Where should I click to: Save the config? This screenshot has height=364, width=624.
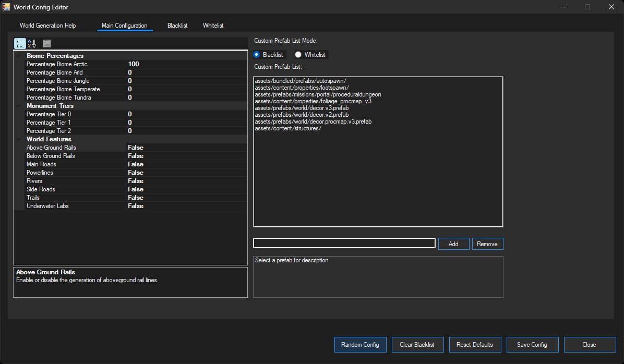(532, 345)
